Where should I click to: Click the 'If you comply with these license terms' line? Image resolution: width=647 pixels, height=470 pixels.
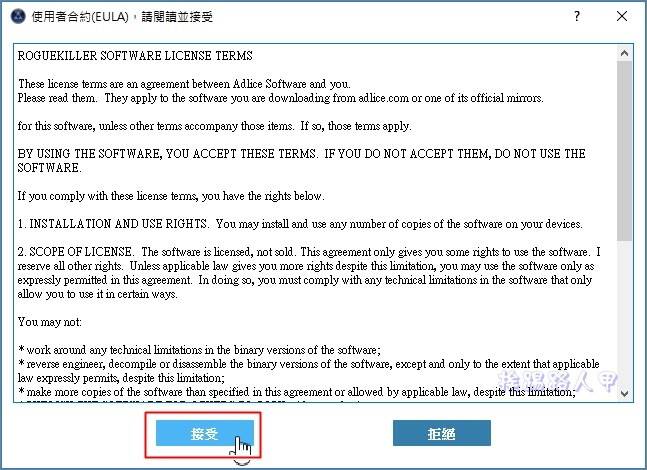point(171,196)
